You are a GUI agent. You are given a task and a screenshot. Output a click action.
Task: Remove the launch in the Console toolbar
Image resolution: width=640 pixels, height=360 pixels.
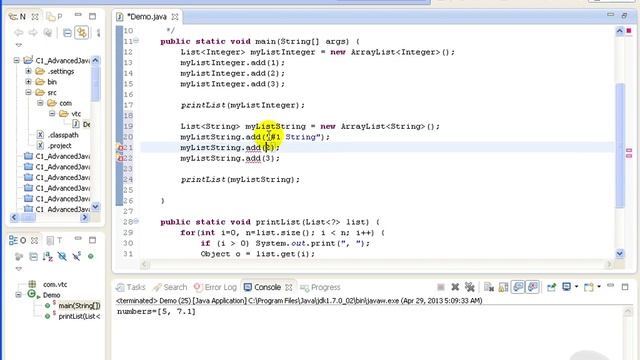tap(455, 287)
